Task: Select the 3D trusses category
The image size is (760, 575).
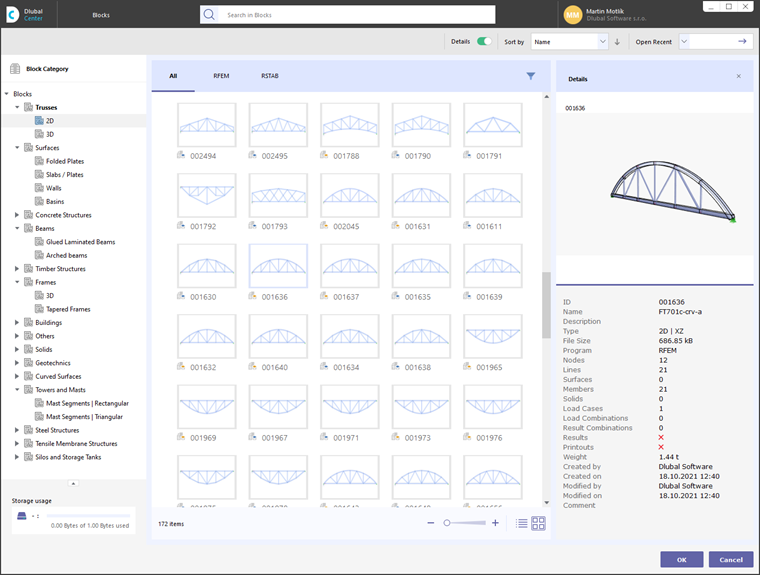Action: click(x=50, y=134)
